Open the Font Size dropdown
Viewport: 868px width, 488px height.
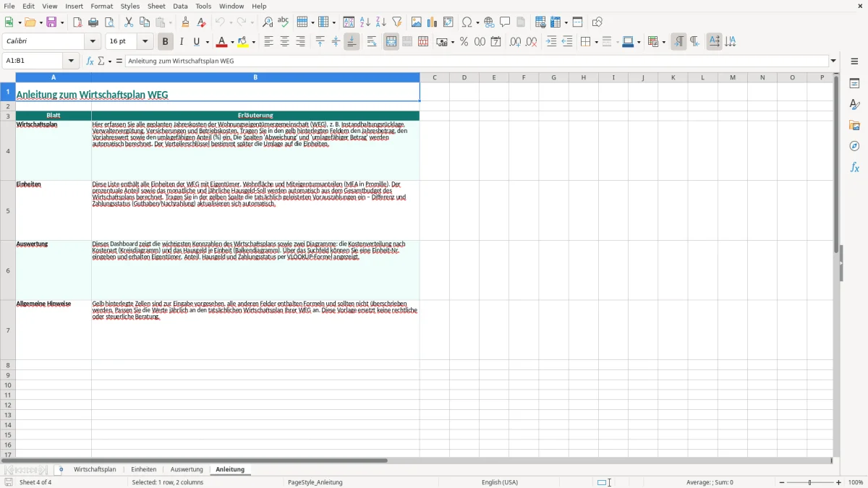click(145, 42)
